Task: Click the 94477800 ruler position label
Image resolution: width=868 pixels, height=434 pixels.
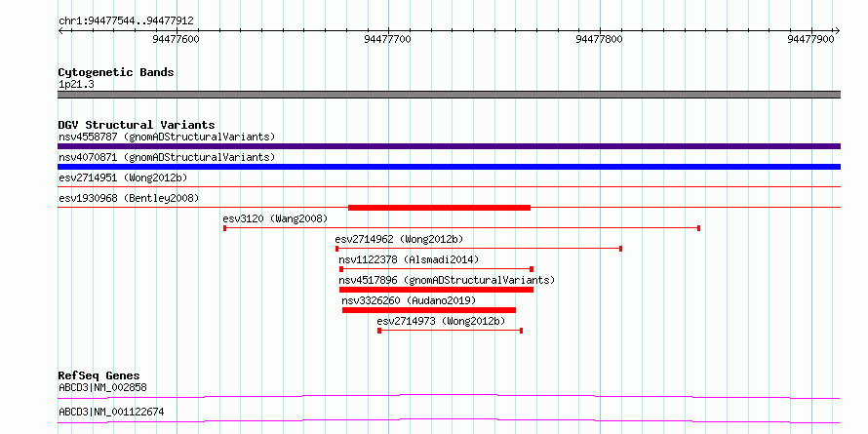Action: pos(600,39)
